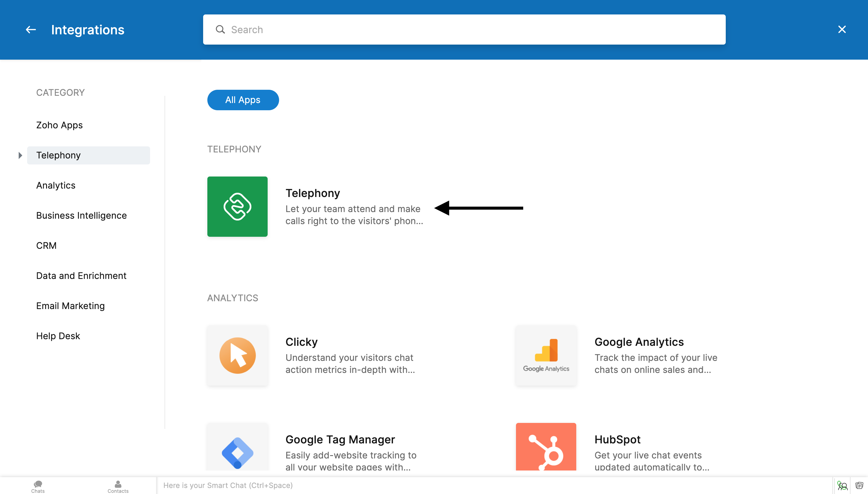Viewport: 868px width, 494px height.
Task: Expand the arrow beside Telephony category
Action: pos(20,155)
